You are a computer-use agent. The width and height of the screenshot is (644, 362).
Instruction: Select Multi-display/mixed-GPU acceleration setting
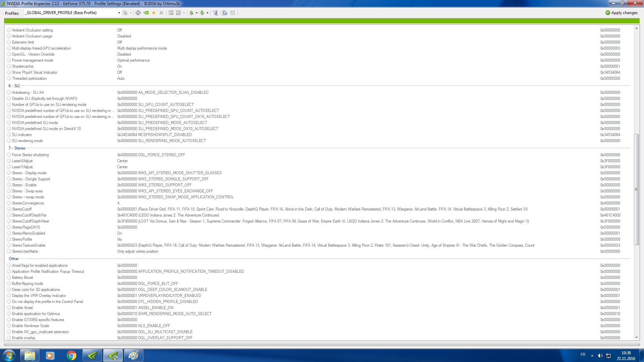(318, 48)
